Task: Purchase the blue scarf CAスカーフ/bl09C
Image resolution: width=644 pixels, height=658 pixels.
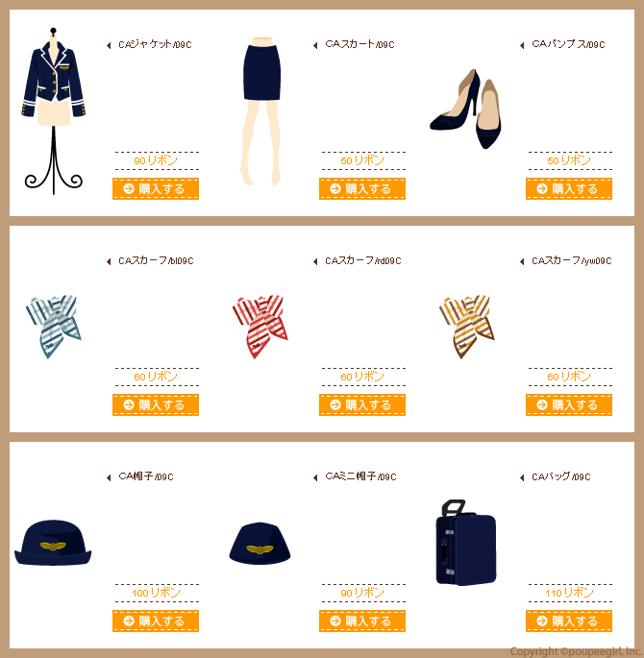Action: (156, 405)
